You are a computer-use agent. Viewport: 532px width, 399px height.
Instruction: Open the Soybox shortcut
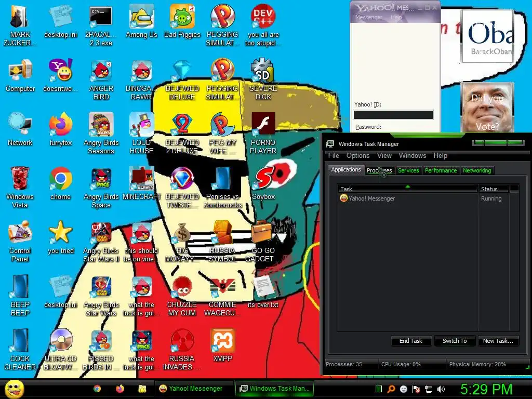(263, 183)
